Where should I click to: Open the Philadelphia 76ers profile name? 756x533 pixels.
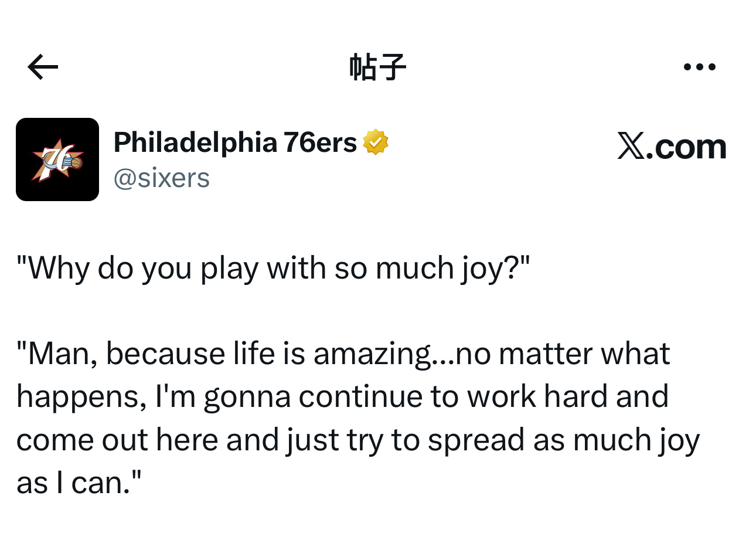click(235, 142)
